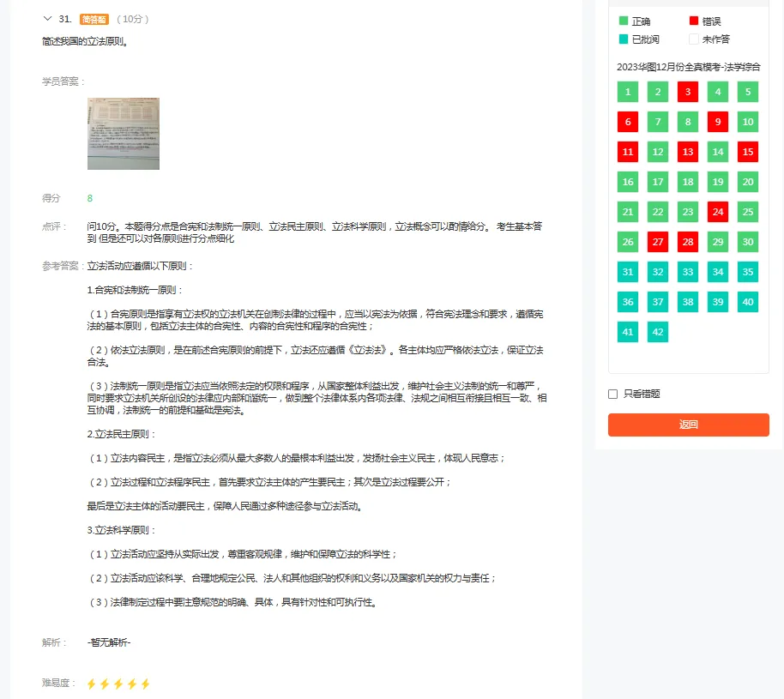Tick the 只看错题 checkbox
This screenshot has width=784, height=699.
pyautogui.click(x=613, y=394)
